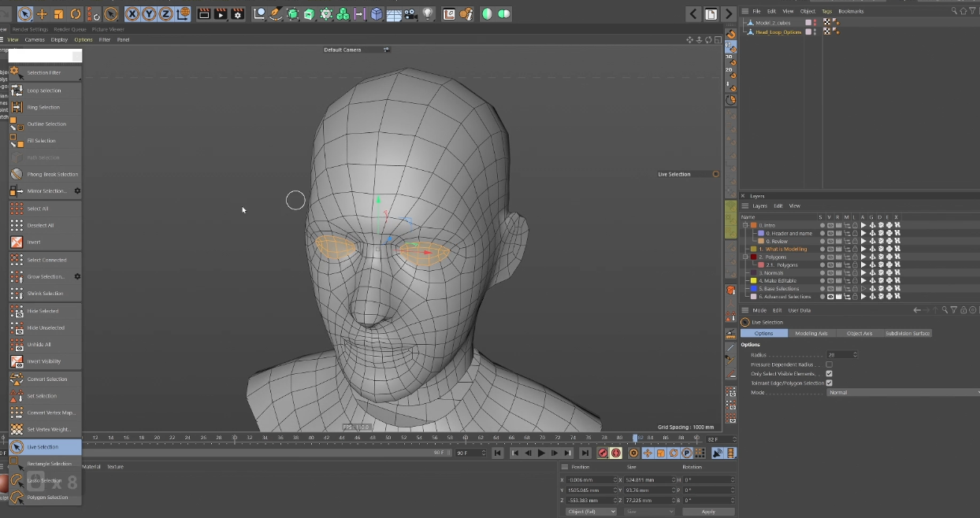
Task: Select the Rotate tool in top toolbar
Action: tap(76, 13)
